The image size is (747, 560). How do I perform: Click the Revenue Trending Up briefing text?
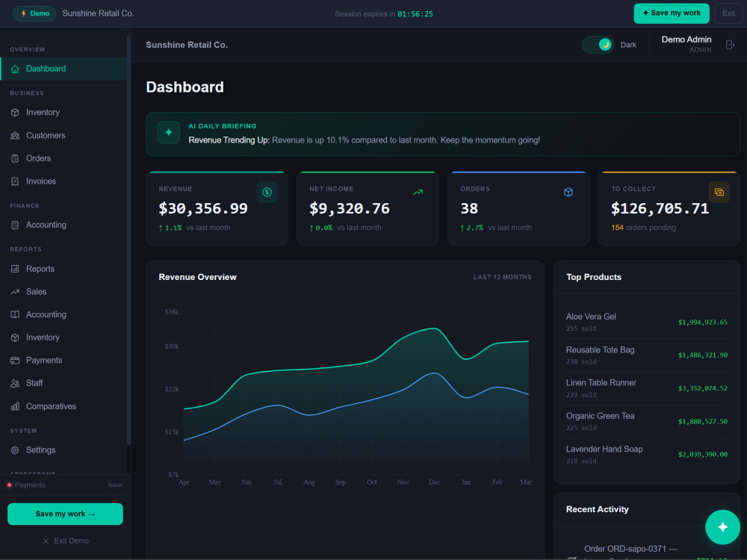[364, 140]
